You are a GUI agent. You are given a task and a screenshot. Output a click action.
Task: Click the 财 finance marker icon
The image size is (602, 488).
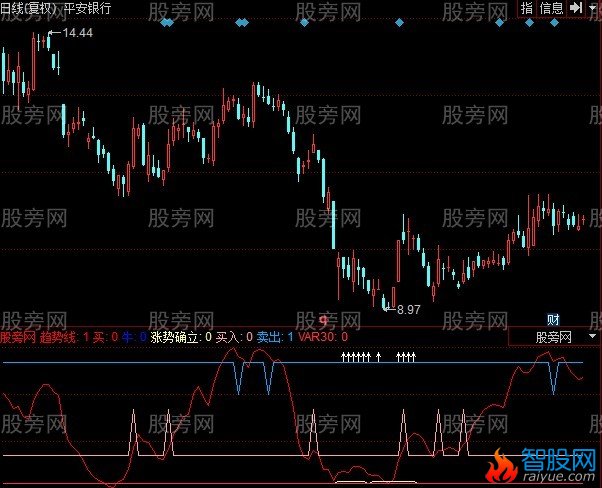[x=553, y=319]
